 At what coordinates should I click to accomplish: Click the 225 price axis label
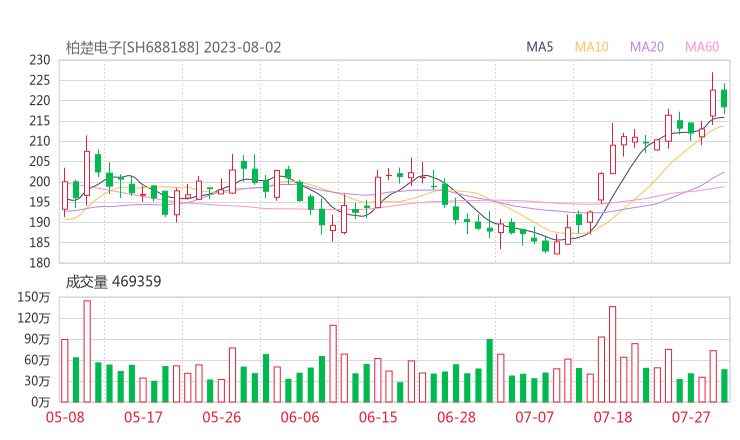point(40,81)
